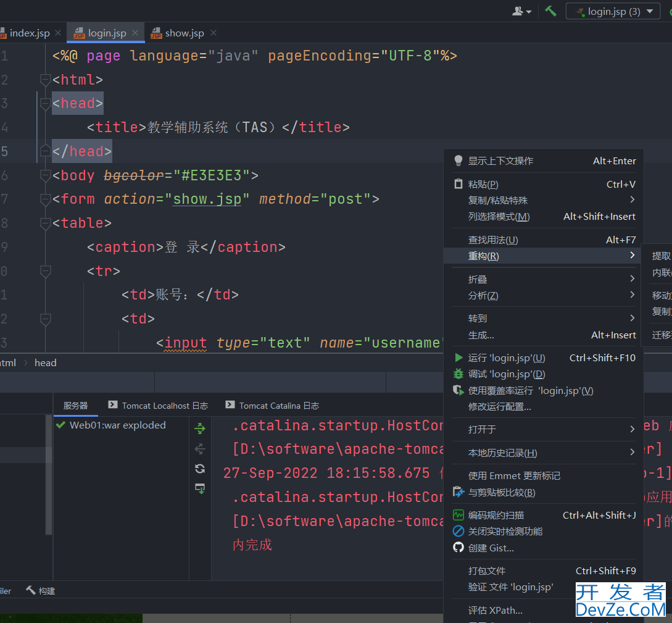Click the green deploy arrow icon
672x623 pixels.
(200, 428)
